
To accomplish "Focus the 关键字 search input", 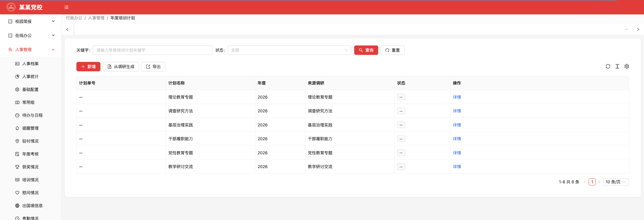I will pyautogui.click(x=153, y=50).
